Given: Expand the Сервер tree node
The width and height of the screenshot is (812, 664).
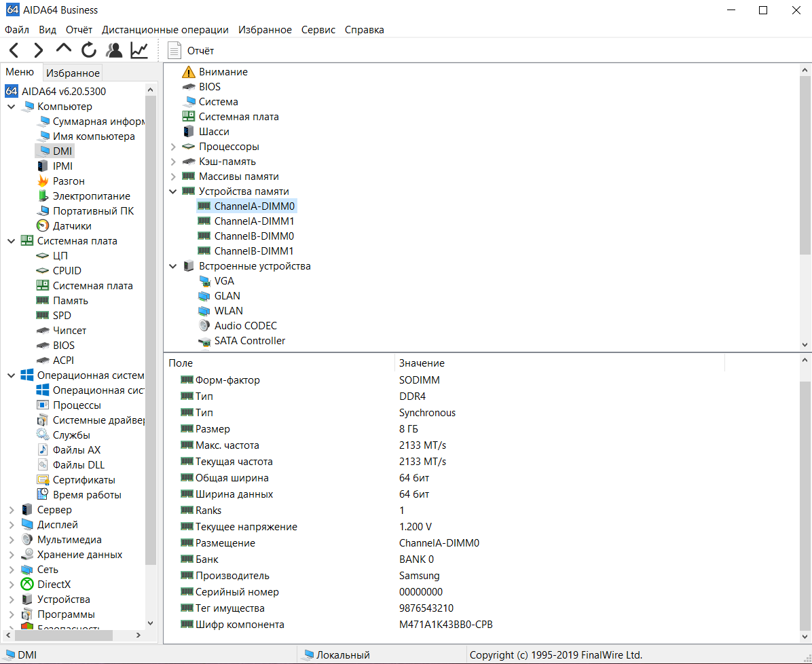Looking at the screenshot, I should [x=12, y=510].
